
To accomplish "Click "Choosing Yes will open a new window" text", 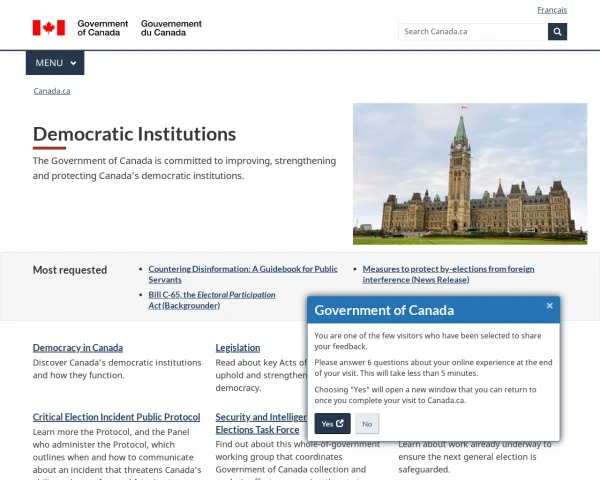I will pos(426,395).
